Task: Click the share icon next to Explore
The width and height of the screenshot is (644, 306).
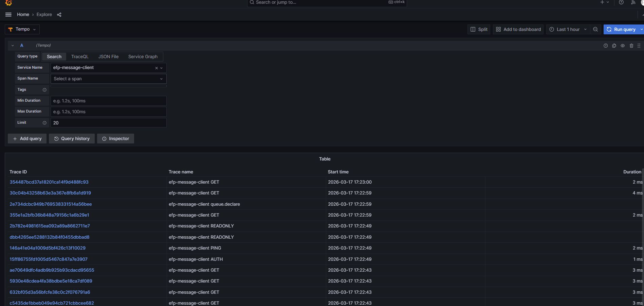Action: [x=59, y=15]
